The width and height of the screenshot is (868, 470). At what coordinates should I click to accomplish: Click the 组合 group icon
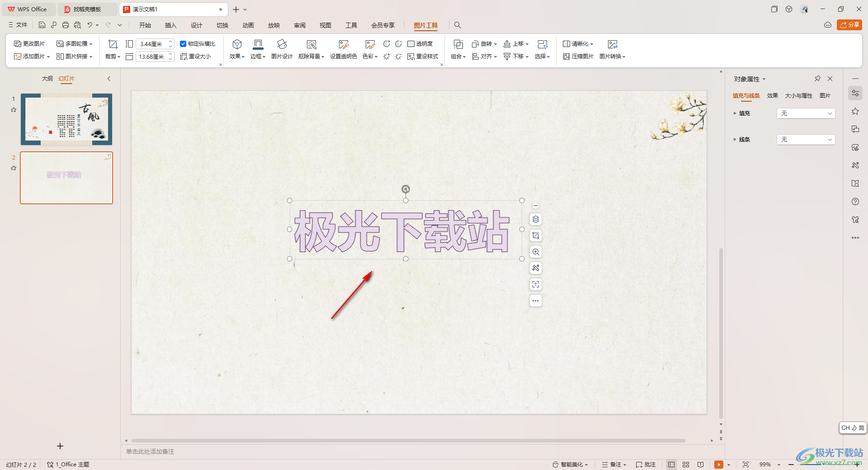[458, 44]
